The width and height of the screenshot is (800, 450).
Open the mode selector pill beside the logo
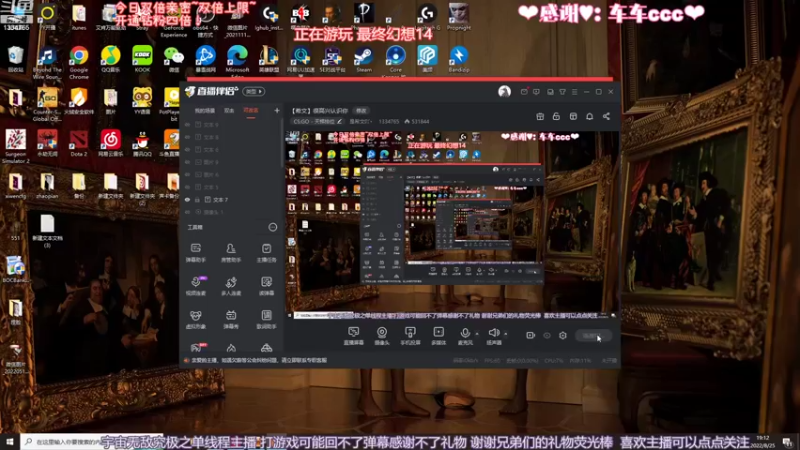tap(254, 91)
